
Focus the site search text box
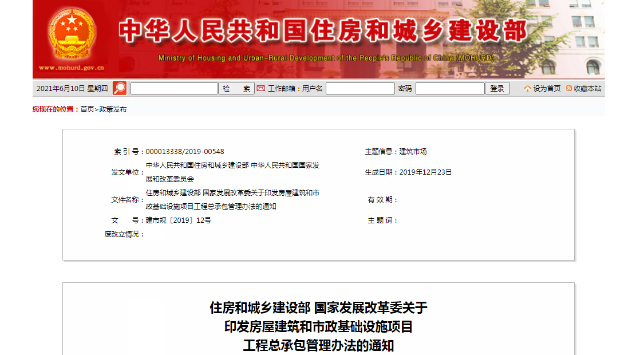(x=174, y=88)
